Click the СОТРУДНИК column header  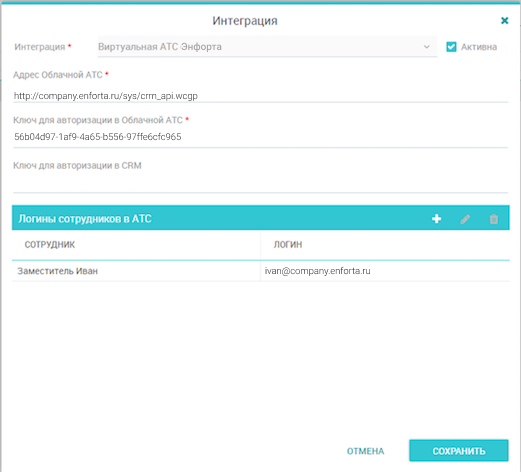50,245
